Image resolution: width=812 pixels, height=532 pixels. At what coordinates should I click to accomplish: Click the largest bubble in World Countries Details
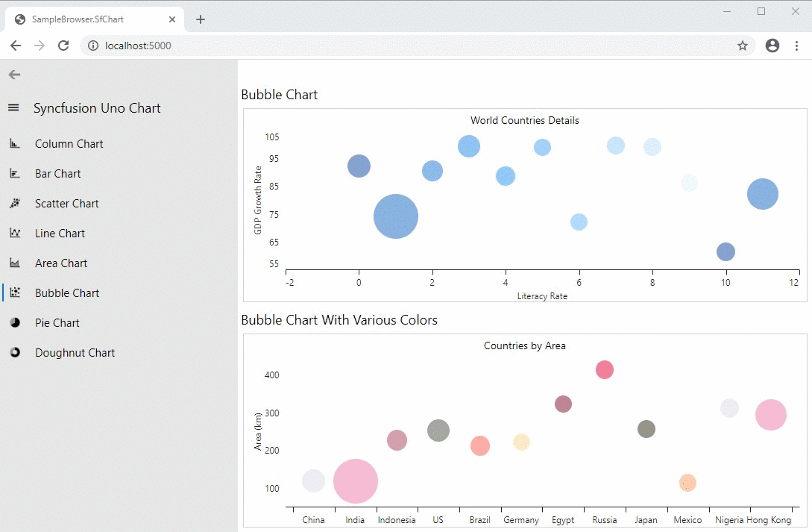pos(395,216)
